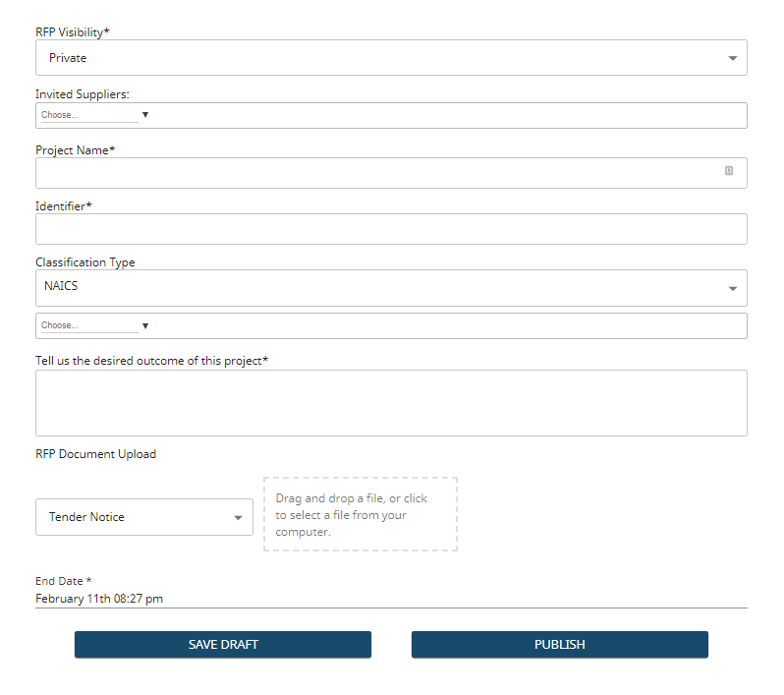The image size is (784, 695).
Task: Click the small arrow in the classification code selector
Action: [x=144, y=325]
